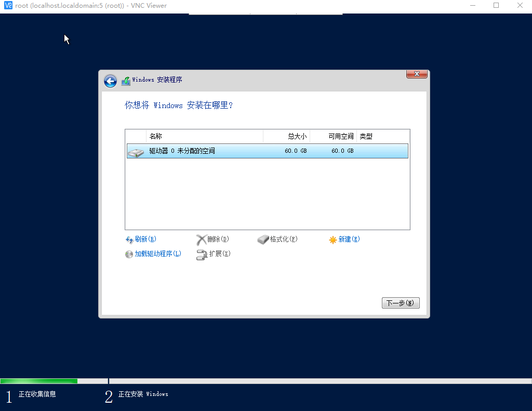Click the 扩展(X) option
This screenshot has width=532, height=411.
pos(220,254)
